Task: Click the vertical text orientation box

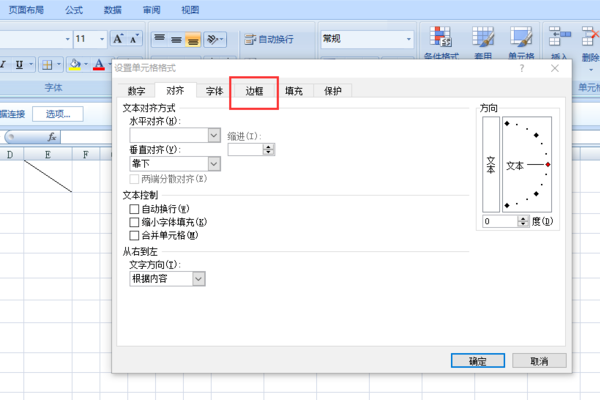Action: click(x=491, y=165)
